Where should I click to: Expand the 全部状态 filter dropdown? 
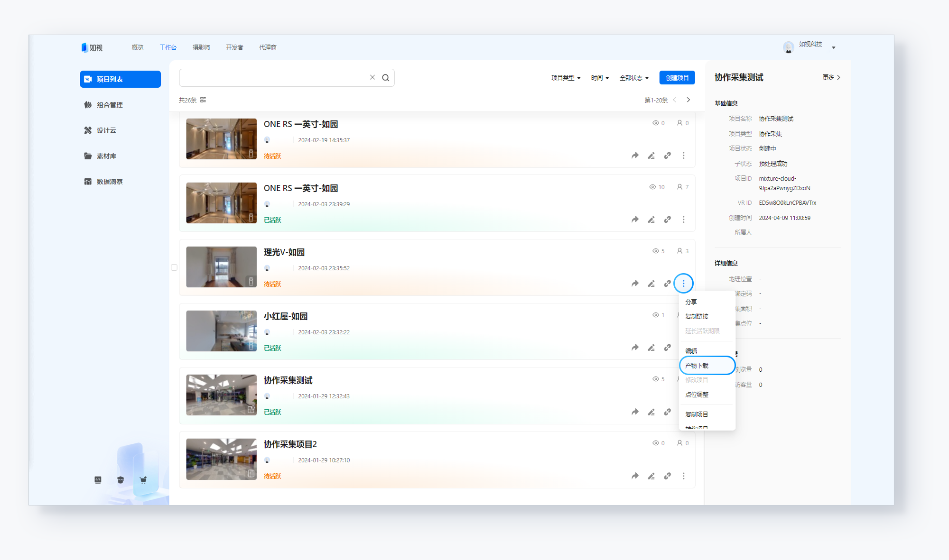coord(634,78)
